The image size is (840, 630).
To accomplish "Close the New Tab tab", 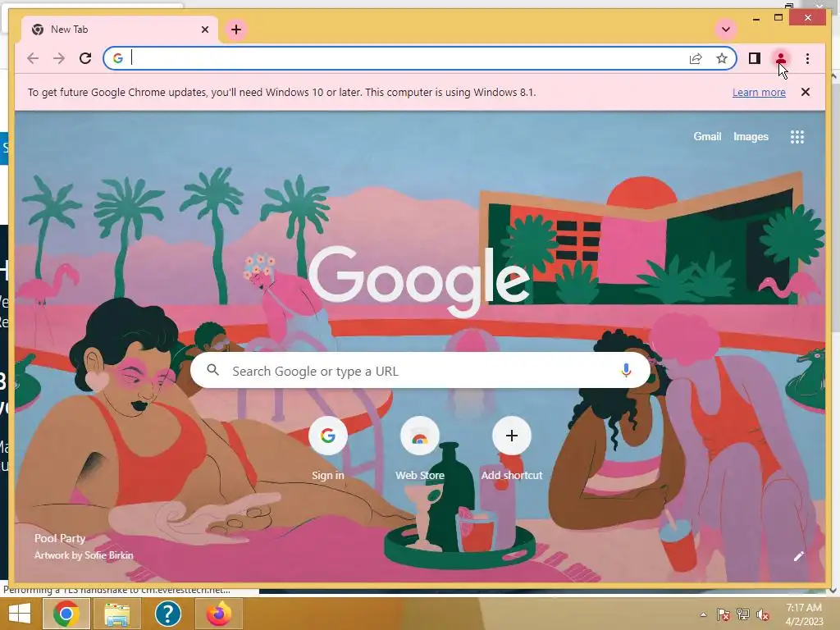I will 204,30.
